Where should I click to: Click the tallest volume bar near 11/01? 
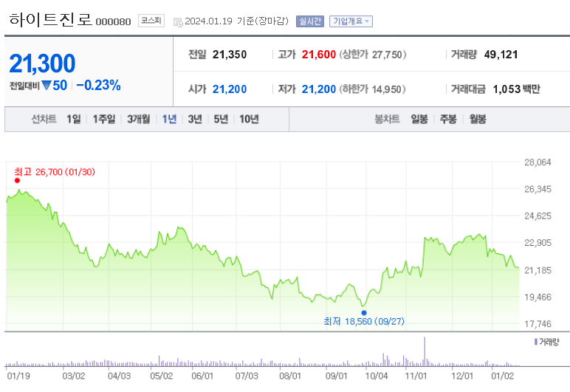(x=425, y=351)
